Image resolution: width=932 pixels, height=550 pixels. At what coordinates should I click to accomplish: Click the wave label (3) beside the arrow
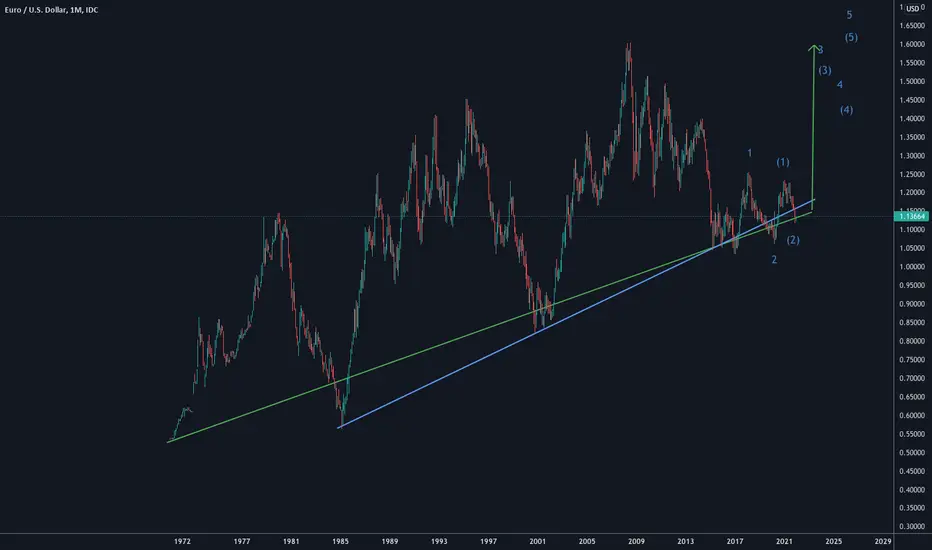coord(824,71)
